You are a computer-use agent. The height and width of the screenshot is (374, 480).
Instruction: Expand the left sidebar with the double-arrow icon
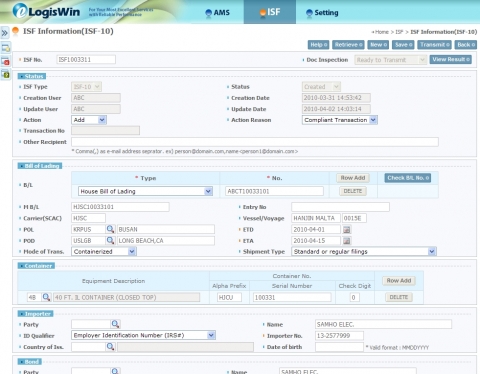(x=5, y=33)
